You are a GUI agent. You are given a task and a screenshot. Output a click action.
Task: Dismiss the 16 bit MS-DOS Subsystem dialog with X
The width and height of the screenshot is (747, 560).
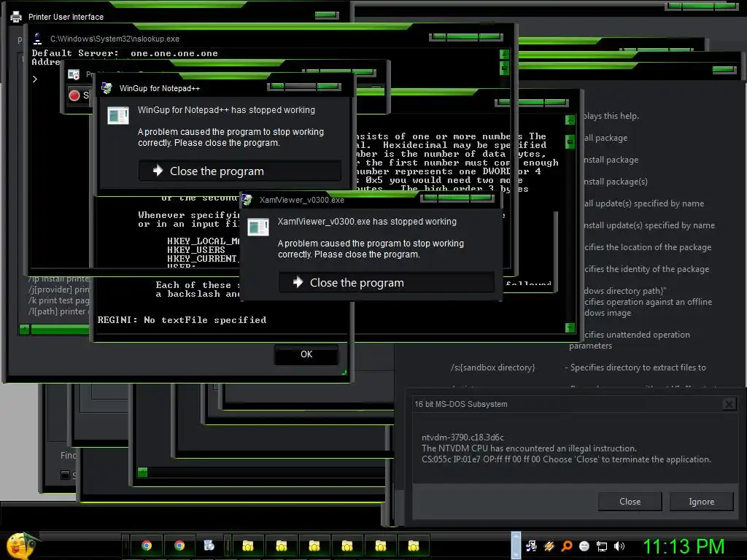pos(729,404)
